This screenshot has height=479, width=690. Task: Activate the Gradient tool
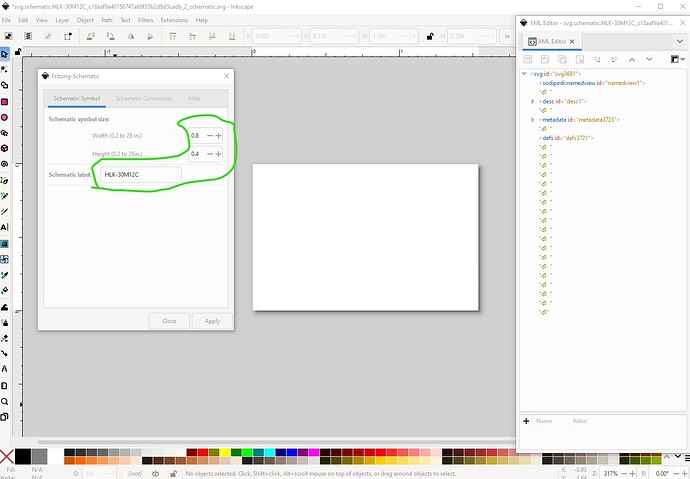4,244
